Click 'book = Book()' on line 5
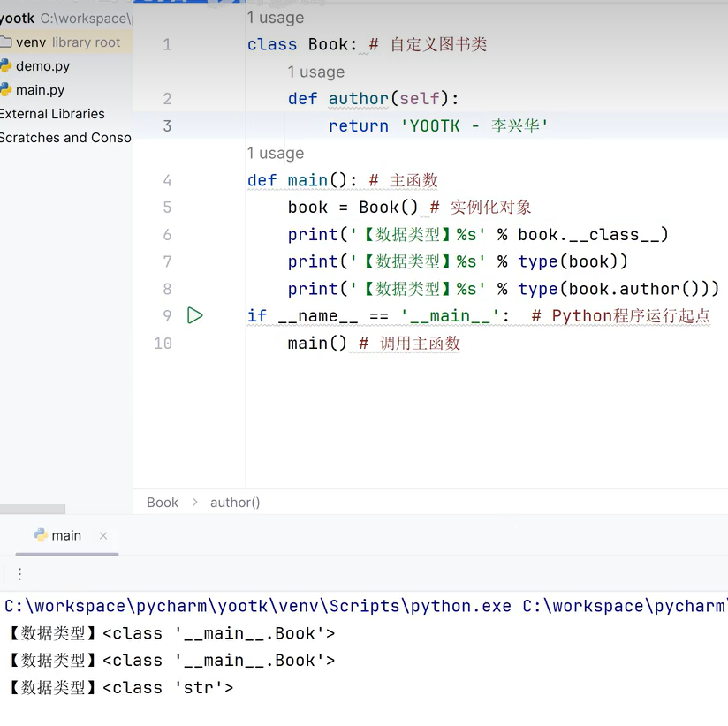Screen dimensions: 728x726 pyautogui.click(x=353, y=207)
